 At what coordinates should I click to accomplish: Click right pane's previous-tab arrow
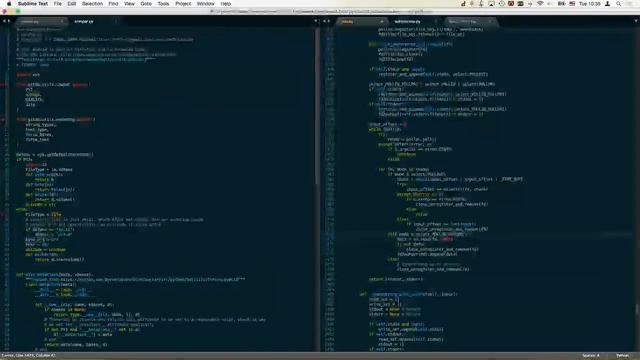[324, 21]
